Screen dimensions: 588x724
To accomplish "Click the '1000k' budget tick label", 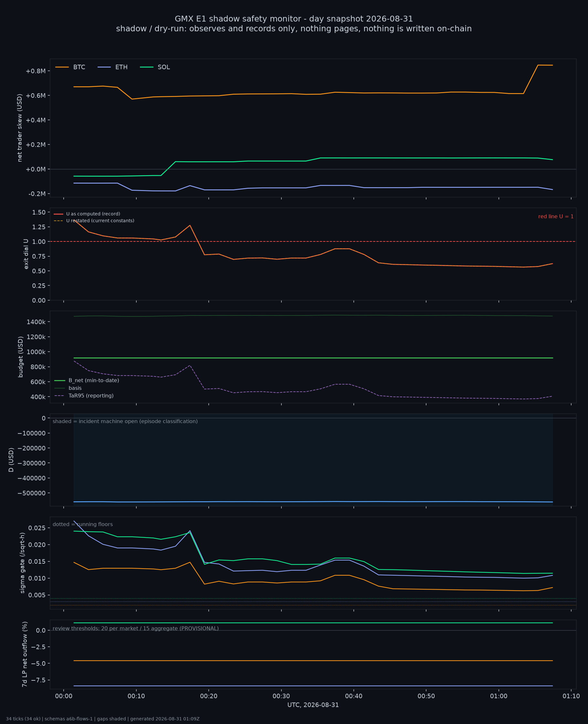I will coord(36,352).
